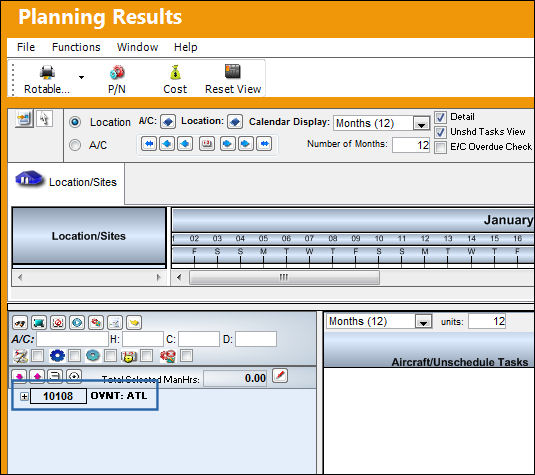
Task: Click the D: input field
Action: pos(256,339)
